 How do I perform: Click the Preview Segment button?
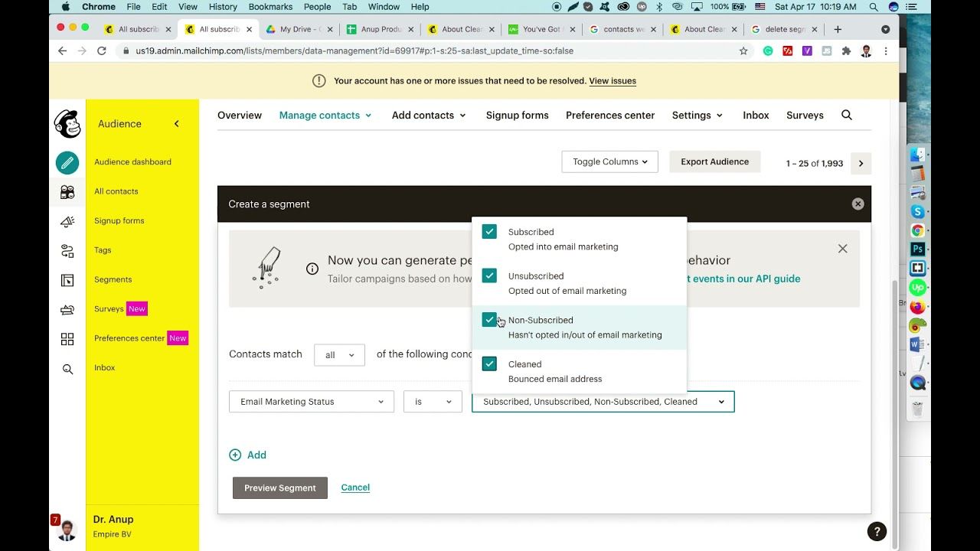coord(280,487)
